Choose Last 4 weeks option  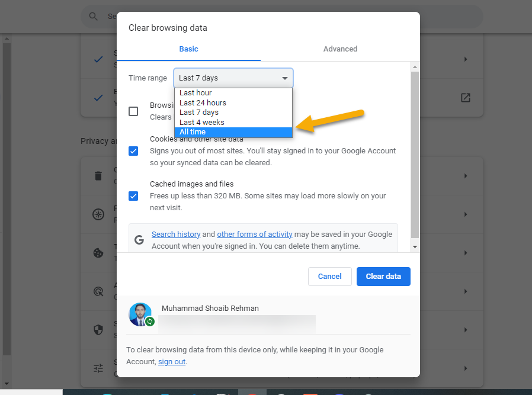tap(233, 122)
